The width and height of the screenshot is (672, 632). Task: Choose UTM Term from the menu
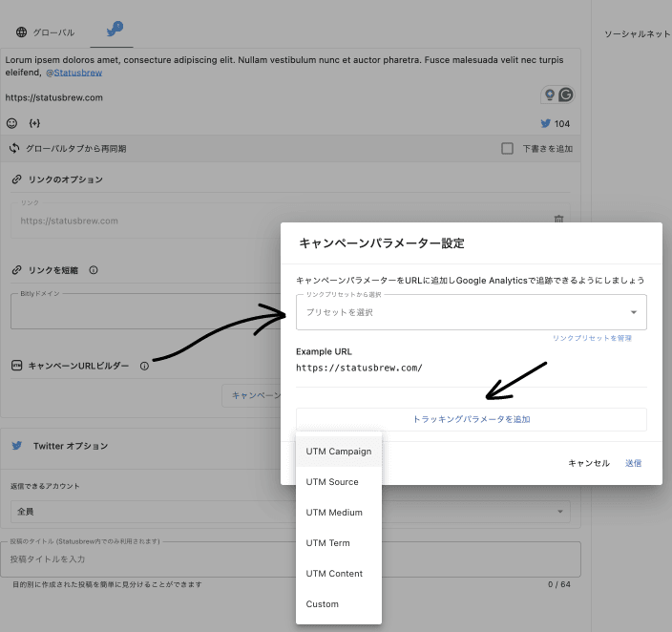coord(339,543)
